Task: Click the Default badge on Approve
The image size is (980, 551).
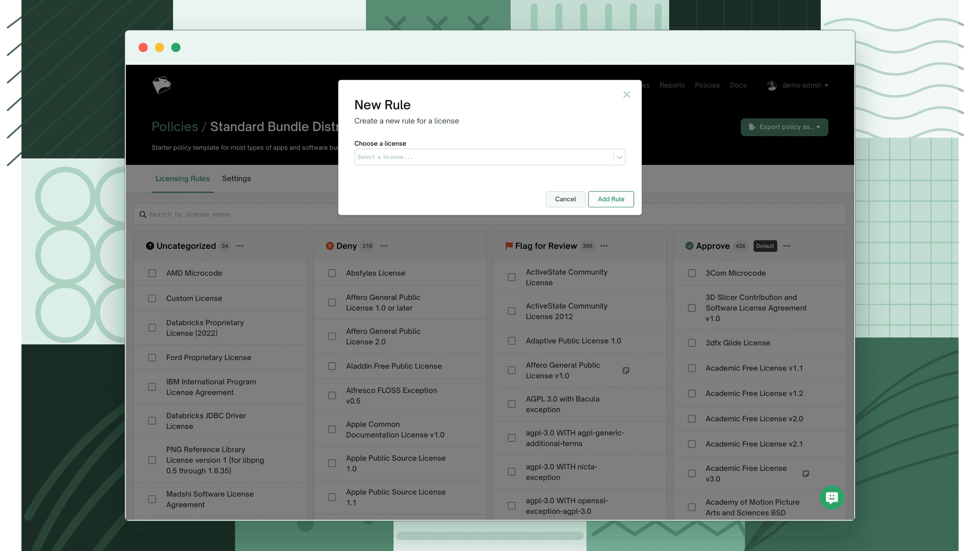Action: pyautogui.click(x=765, y=246)
